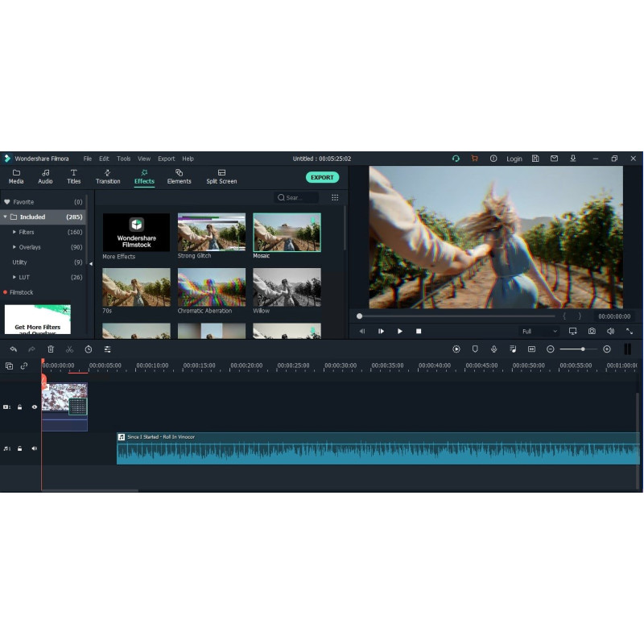
Task: Open the Export menu in menu bar
Action: (166, 159)
